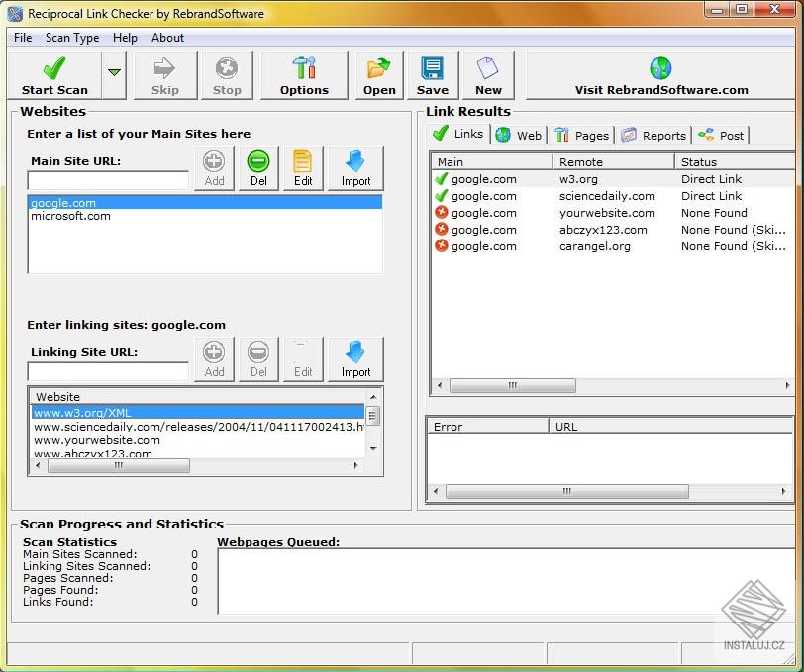
Task: Select microsoft.com in main sites list
Action: point(205,216)
